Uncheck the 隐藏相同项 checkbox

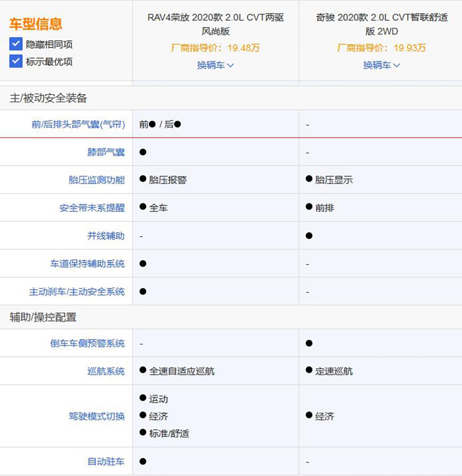click(x=16, y=44)
